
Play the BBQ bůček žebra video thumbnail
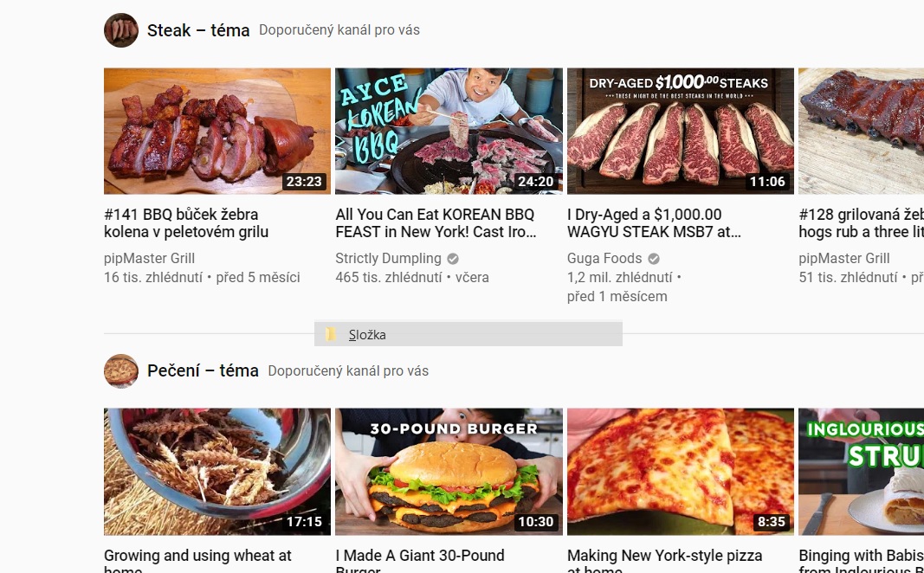pyautogui.click(x=216, y=131)
